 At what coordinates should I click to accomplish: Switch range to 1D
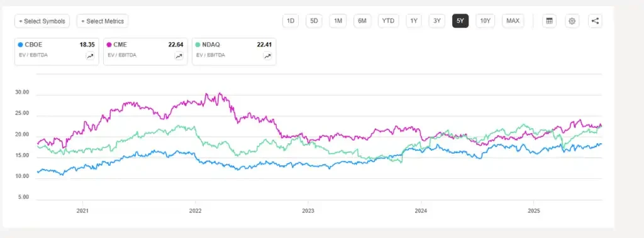click(x=291, y=21)
